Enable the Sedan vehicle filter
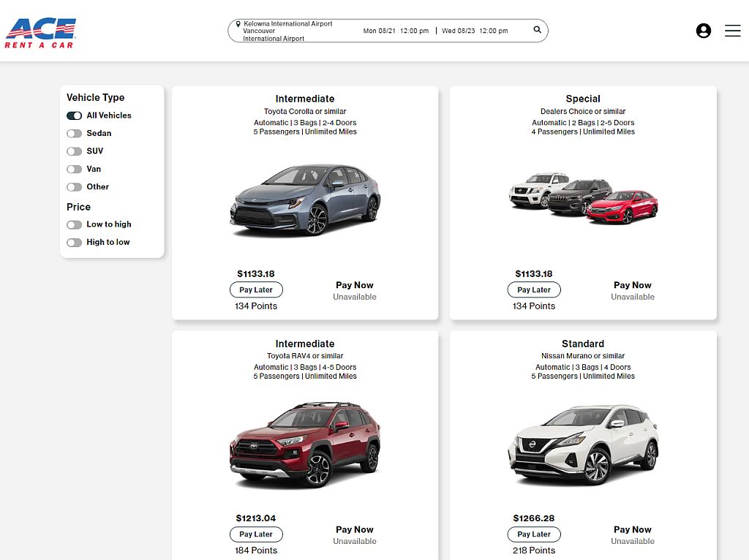 click(x=75, y=133)
